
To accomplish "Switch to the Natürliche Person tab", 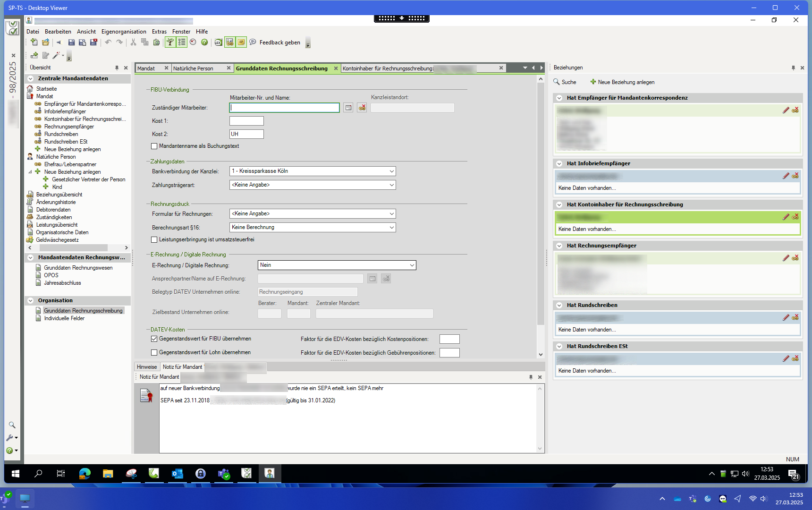I will (x=194, y=68).
